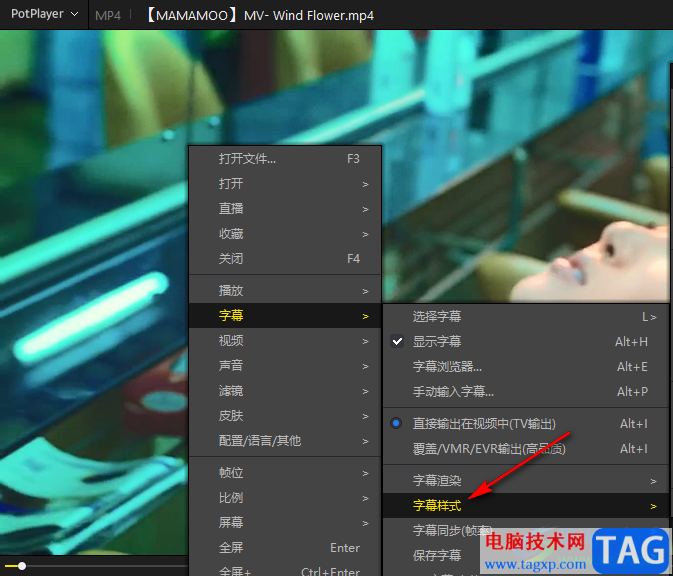Open 字幕浏览器... from the subtitle submenu
Screen dimensions: 673x576
point(526,367)
